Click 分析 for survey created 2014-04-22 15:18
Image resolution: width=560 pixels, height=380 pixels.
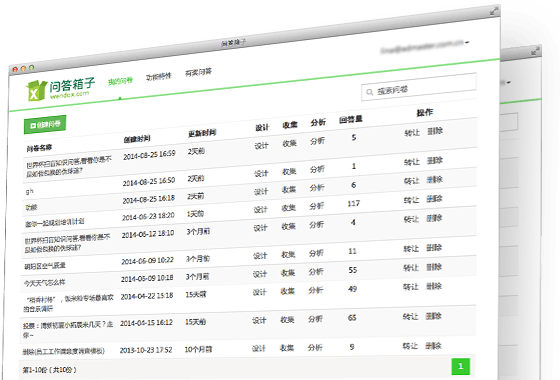[x=316, y=290]
